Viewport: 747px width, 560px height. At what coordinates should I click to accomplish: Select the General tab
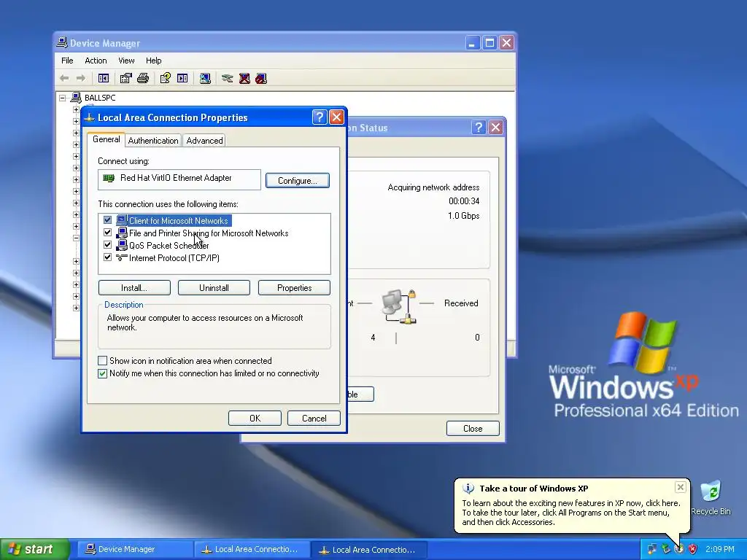[x=107, y=139]
